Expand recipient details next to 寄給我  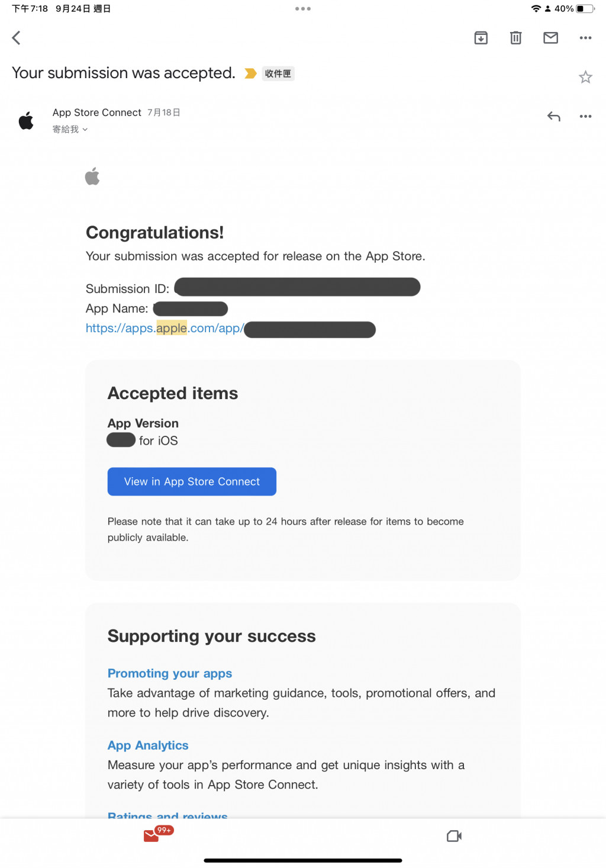coord(85,130)
